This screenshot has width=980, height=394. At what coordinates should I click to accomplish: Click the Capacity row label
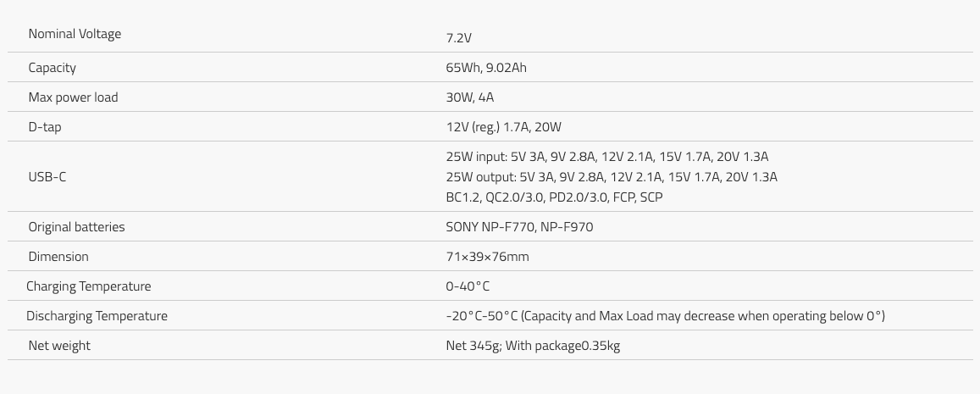click(x=52, y=68)
